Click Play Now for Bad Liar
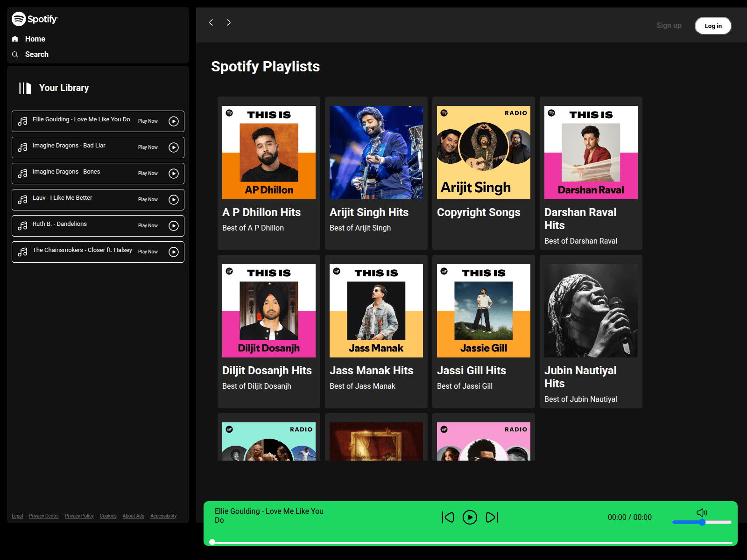This screenshot has height=560, width=747. pos(148,147)
